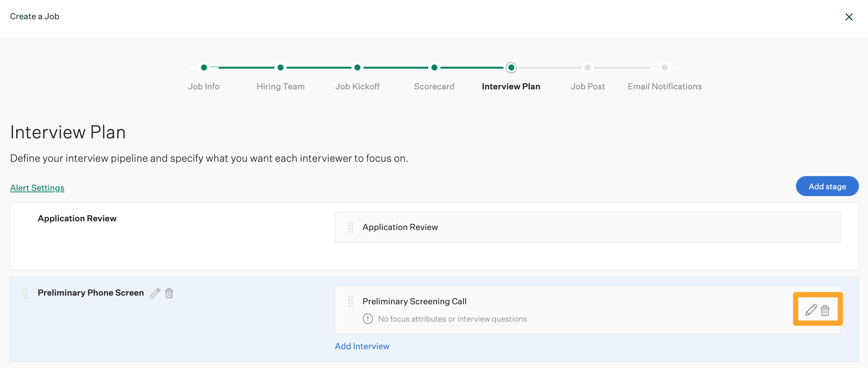Close the Create a Job dialog
The height and width of the screenshot is (368, 868).
pos(849,17)
